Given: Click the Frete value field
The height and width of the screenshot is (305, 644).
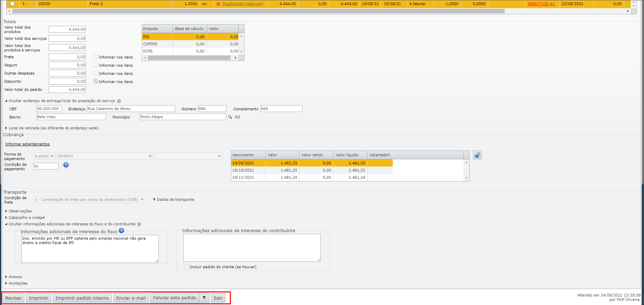Looking at the screenshot, I should click(x=67, y=57).
